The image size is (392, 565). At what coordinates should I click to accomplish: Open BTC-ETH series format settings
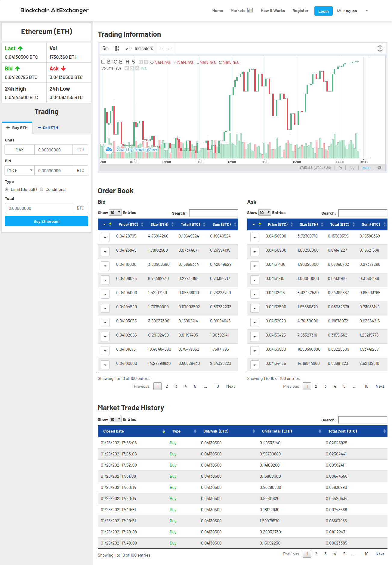click(x=146, y=62)
